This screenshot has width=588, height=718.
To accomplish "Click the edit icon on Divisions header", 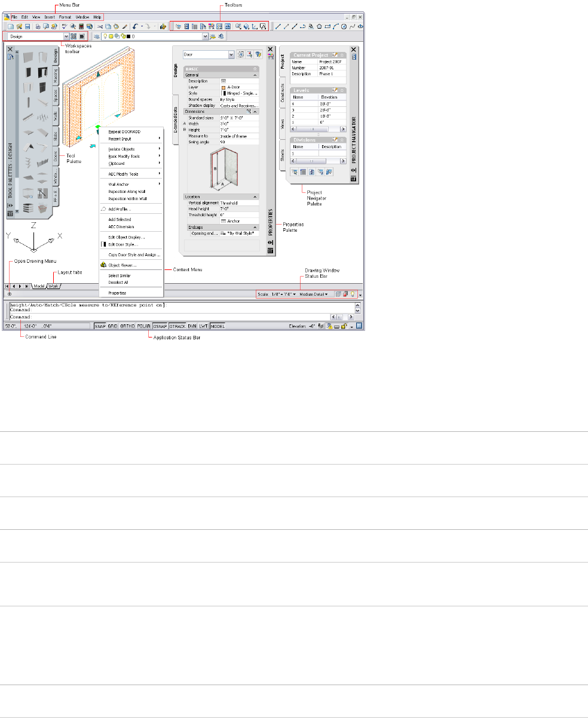I will coord(335,140).
